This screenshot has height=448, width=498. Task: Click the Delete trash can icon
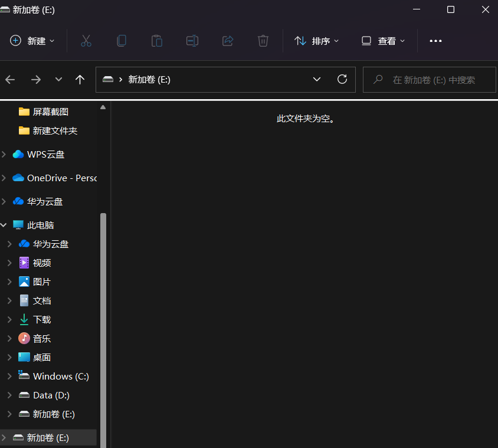[263, 41]
